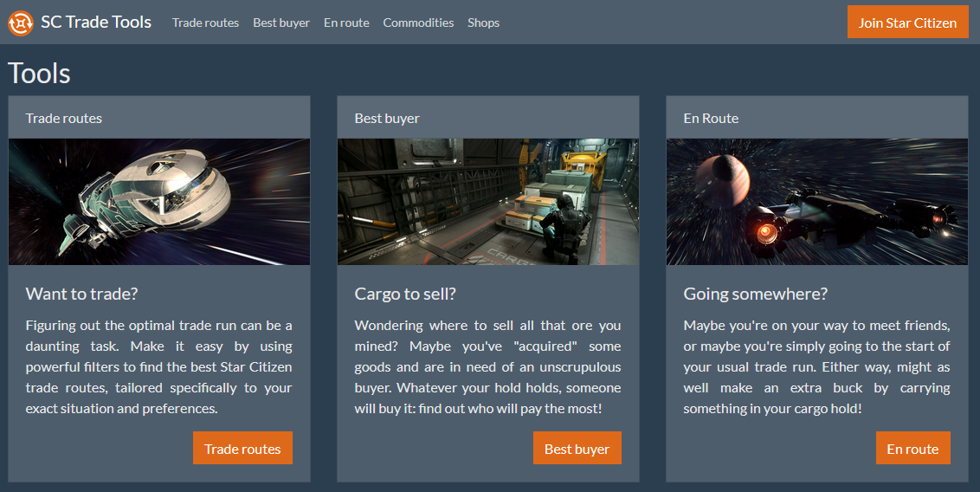Click the 'Want to trade?' heading
The width and height of the screenshot is (980, 492).
pos(82,294)
